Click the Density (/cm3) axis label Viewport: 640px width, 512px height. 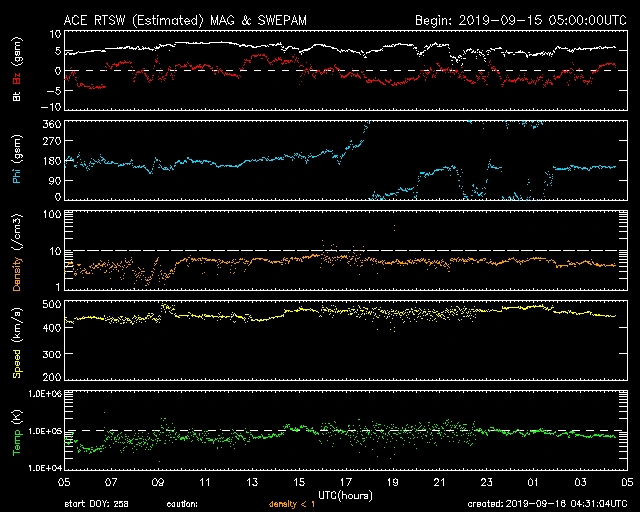pos(15,252)
